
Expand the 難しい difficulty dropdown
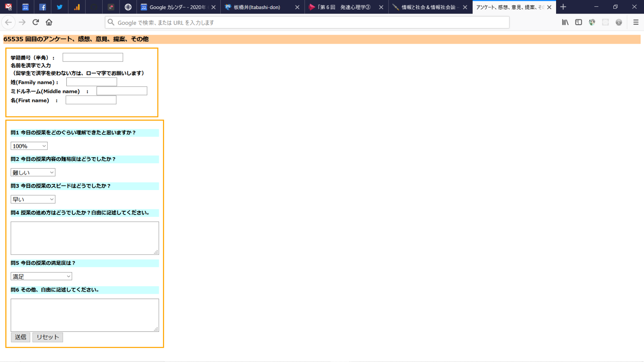[33, 173]
